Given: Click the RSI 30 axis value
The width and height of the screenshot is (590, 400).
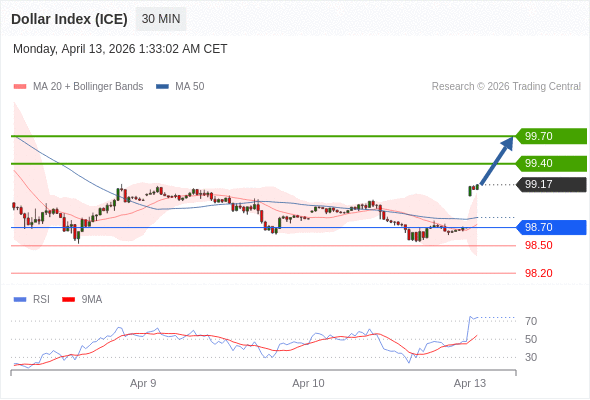Looking at the screenshot, I should tap(531, 357).
